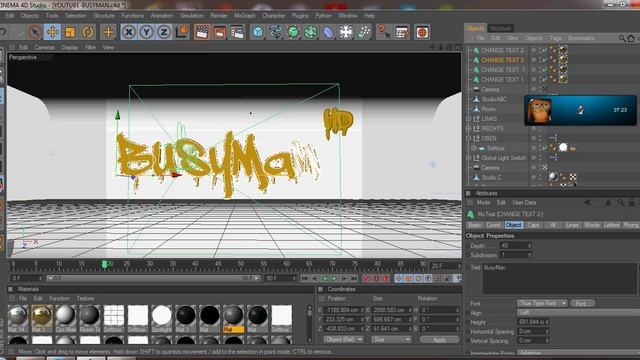Toggle visibility dots of OBEN object
640x360 pixels.
[540, 138]
